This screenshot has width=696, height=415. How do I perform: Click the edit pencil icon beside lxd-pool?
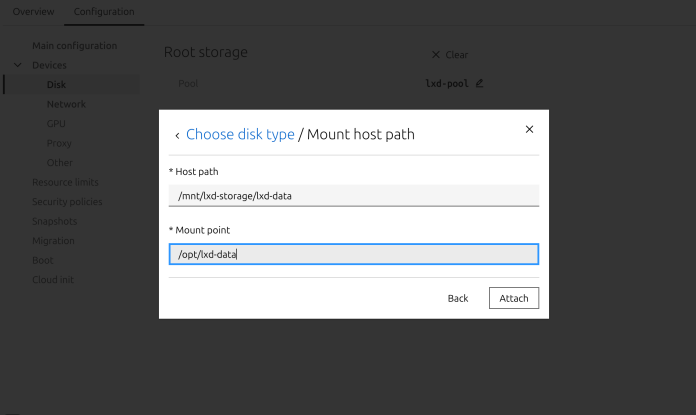click(480, 83)
